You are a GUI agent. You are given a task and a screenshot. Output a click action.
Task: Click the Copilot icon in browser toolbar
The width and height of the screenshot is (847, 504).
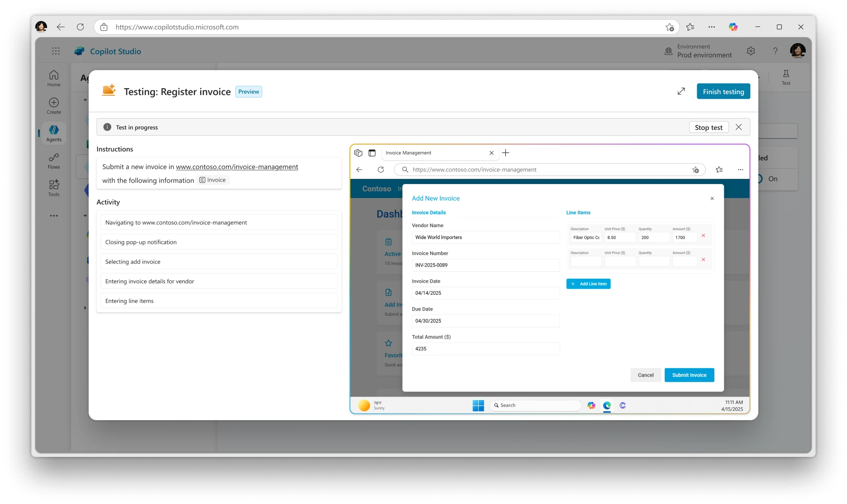[x=733, y=27]
